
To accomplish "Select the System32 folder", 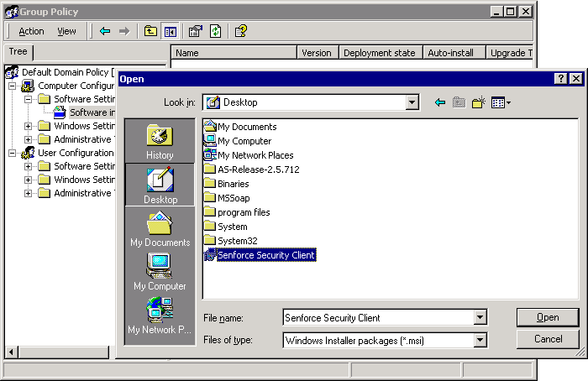I will tap(231, 241).
